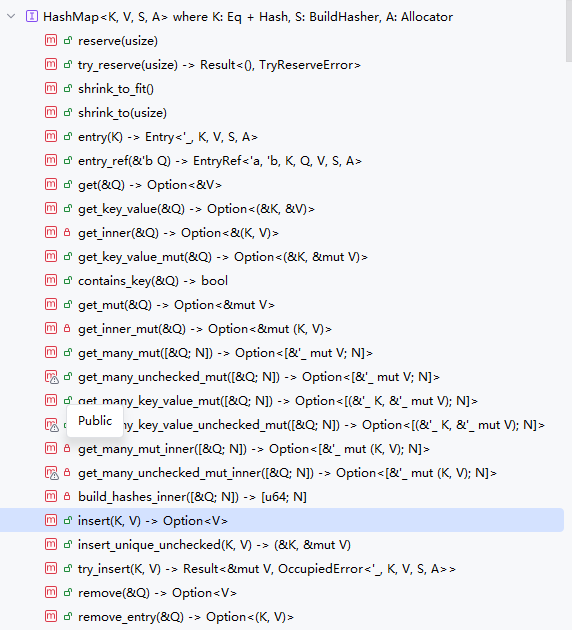The image size is (572, 630).
Task: Click the method icon next to reserve(usize)
Action: pyautogui.click(x=51, y=41)
